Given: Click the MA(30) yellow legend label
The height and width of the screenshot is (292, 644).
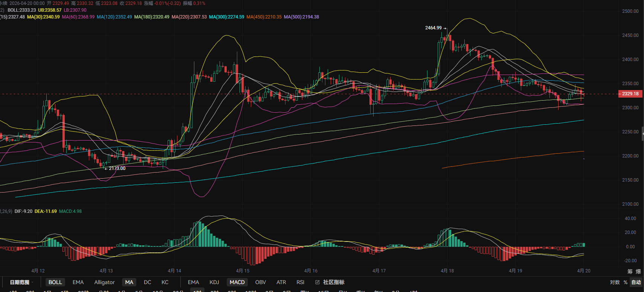Looking at the screenshot, I should (43, 17).
